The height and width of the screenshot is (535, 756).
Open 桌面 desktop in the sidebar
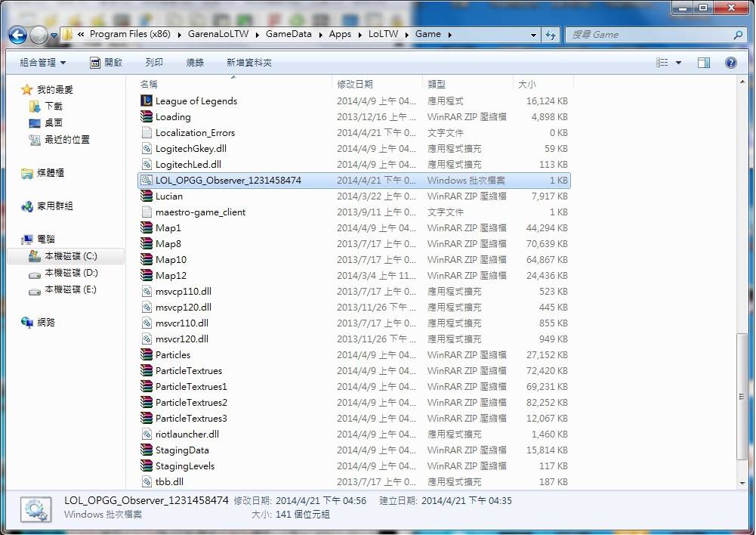(x=46, y=123)
